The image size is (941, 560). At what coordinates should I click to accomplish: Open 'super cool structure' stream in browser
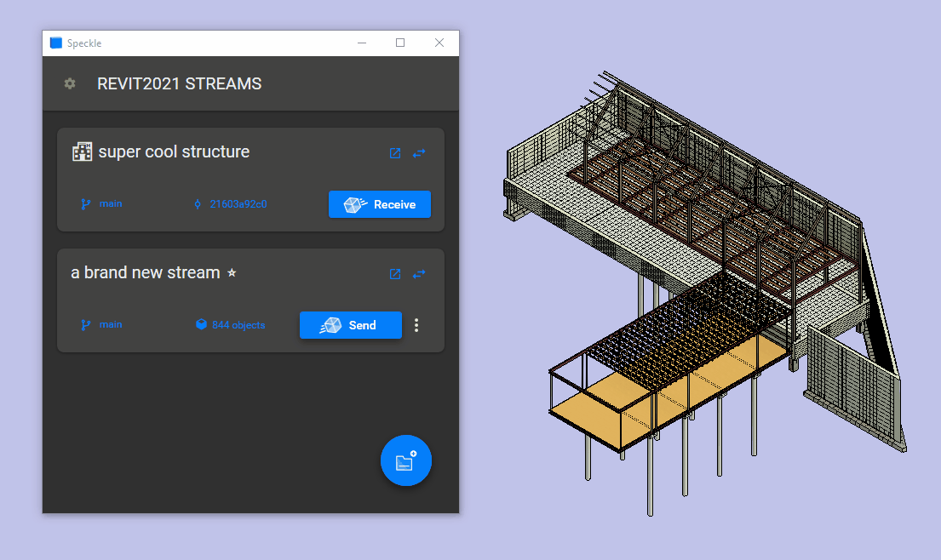pos(395,153)
